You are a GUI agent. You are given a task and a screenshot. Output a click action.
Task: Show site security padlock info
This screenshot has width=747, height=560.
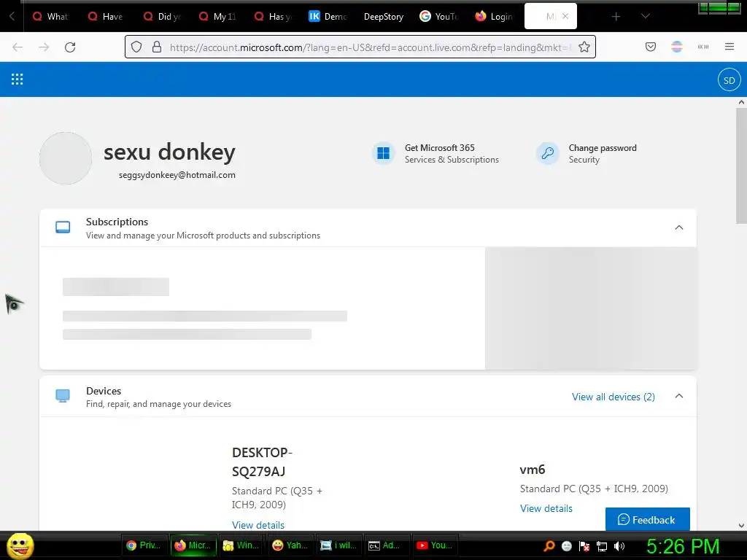157,47
